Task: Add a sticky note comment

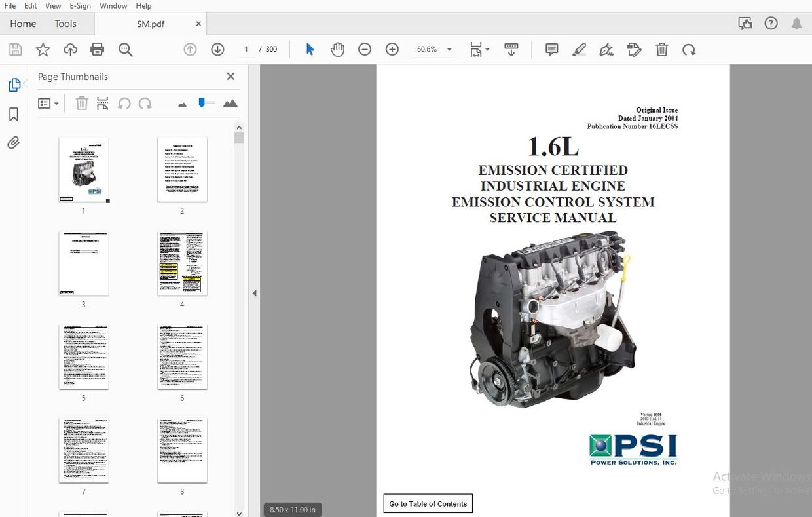Action: point(551,49)
